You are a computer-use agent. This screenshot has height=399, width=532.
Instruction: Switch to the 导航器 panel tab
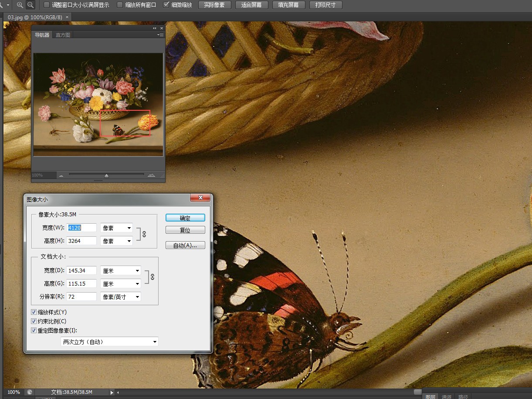coord(42,35)
